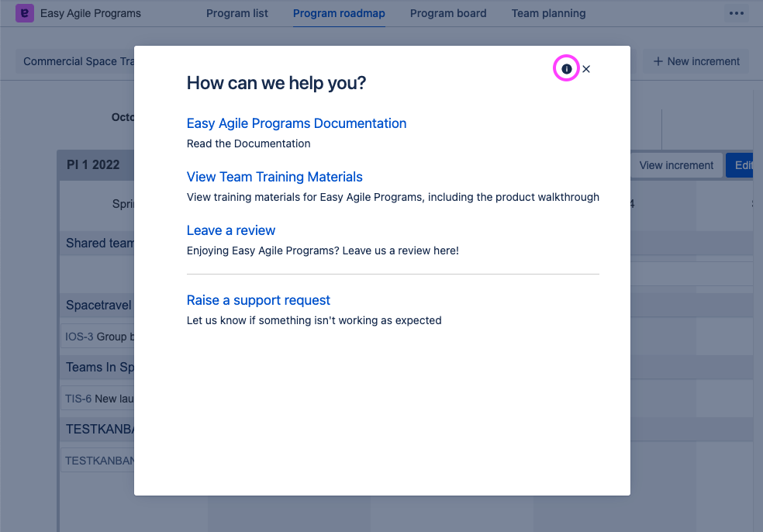Open the Easy Agile Programs app logo
The image size is (763, 532).
tap(26, 13)
